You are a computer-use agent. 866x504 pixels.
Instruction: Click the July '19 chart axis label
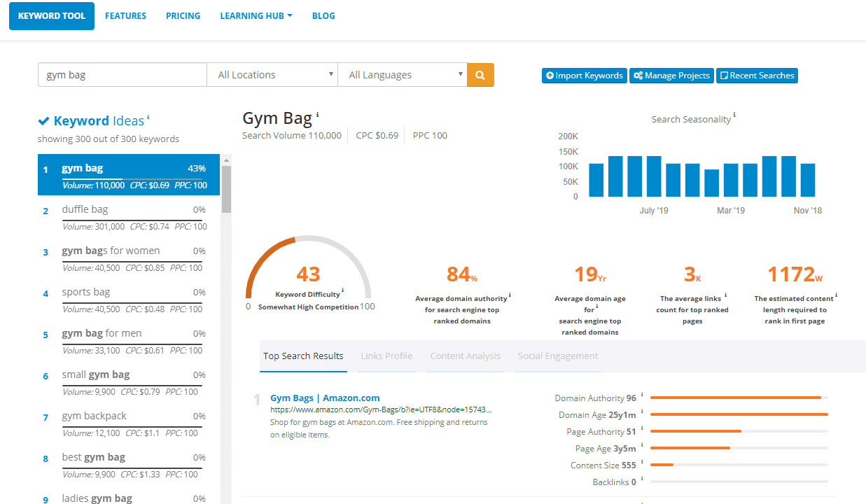654,210
